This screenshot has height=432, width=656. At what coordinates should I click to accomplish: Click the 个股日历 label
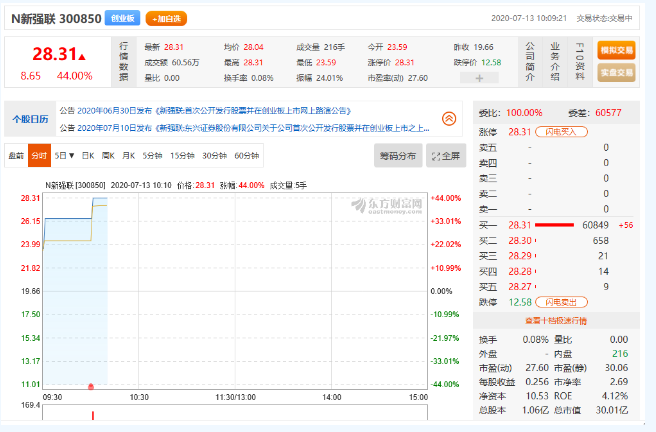pos(30,119)
